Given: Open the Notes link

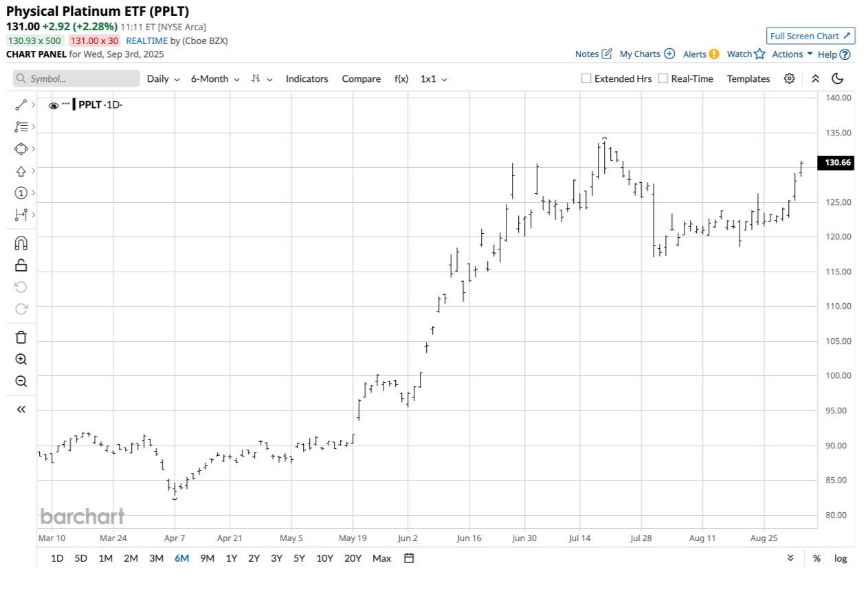Looking at the screenshot, I should click(x=593, y=54).
